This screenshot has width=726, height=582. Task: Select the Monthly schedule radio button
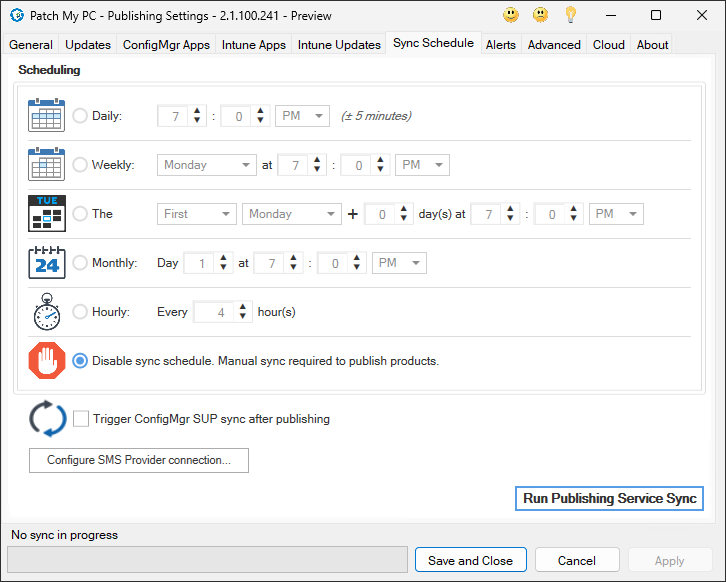[80, 263]
